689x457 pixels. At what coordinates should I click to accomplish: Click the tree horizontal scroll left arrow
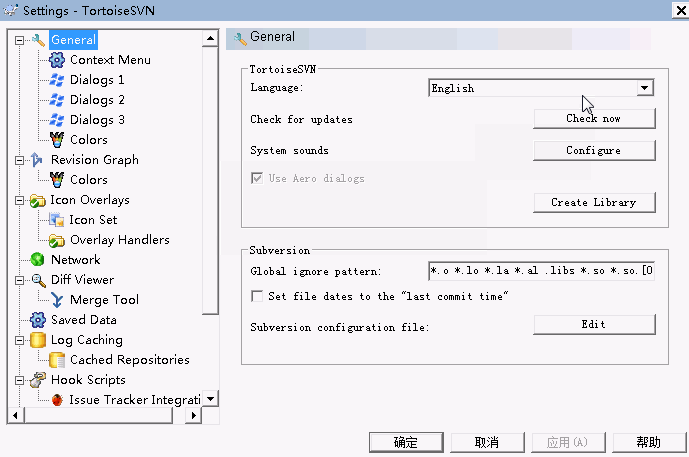pos(16,415)
